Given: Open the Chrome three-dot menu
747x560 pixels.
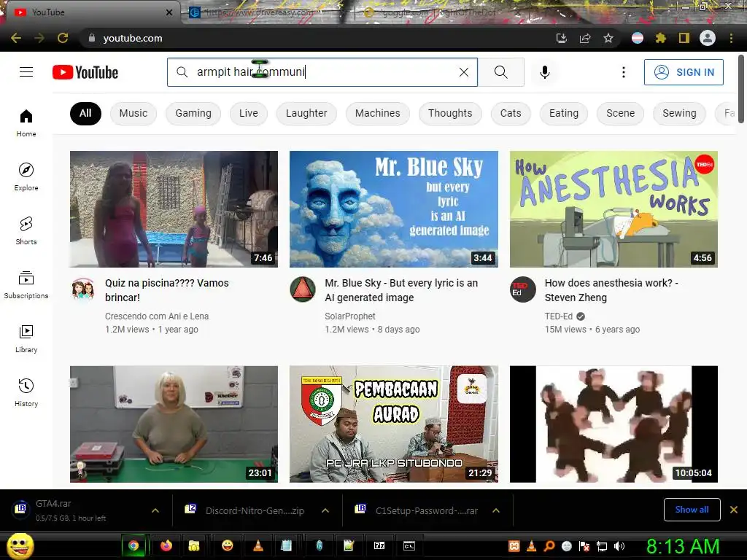Looking at the screenshot, I should click(731, 38).
